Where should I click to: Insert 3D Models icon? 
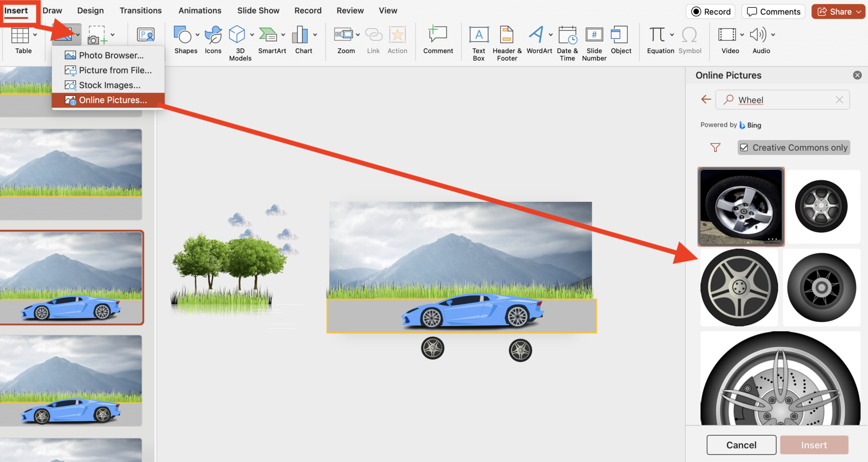(237, 35)
